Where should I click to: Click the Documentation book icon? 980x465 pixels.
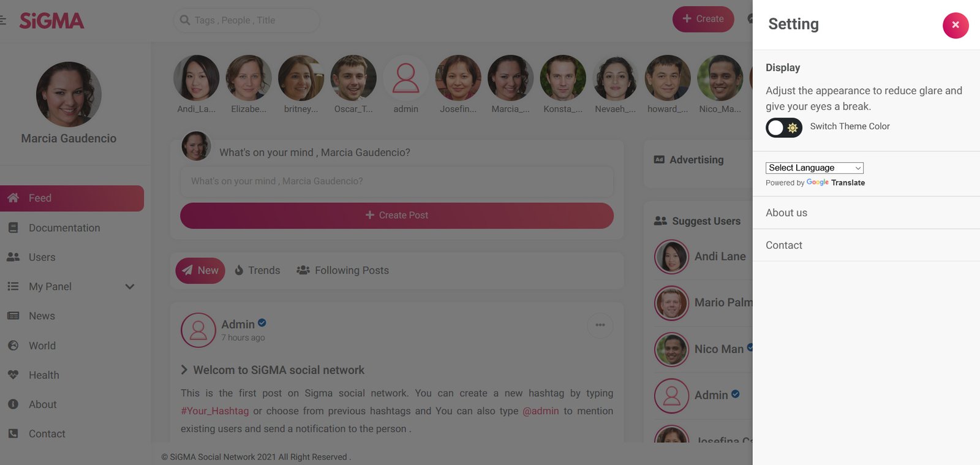(x=13, y=228)
